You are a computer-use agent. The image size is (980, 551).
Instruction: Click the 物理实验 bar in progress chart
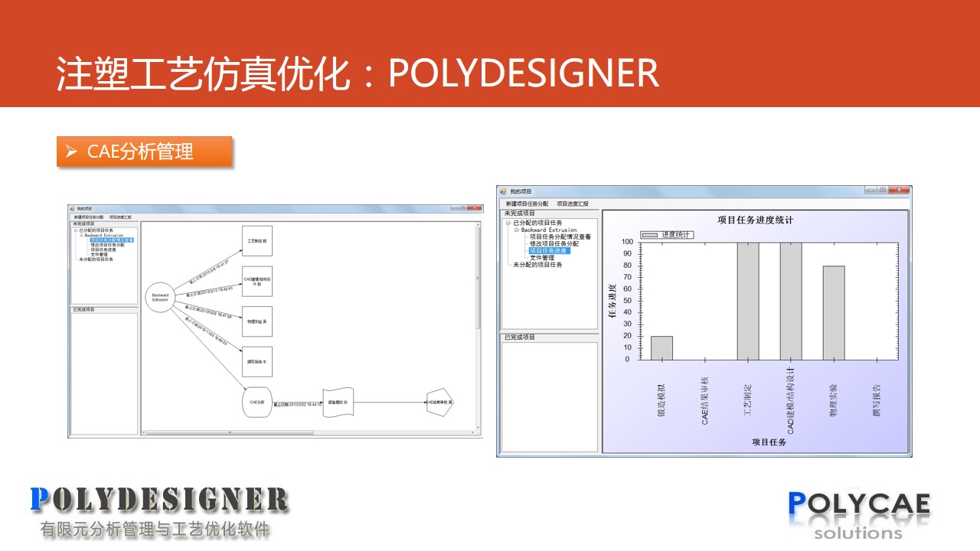point(834,312)
